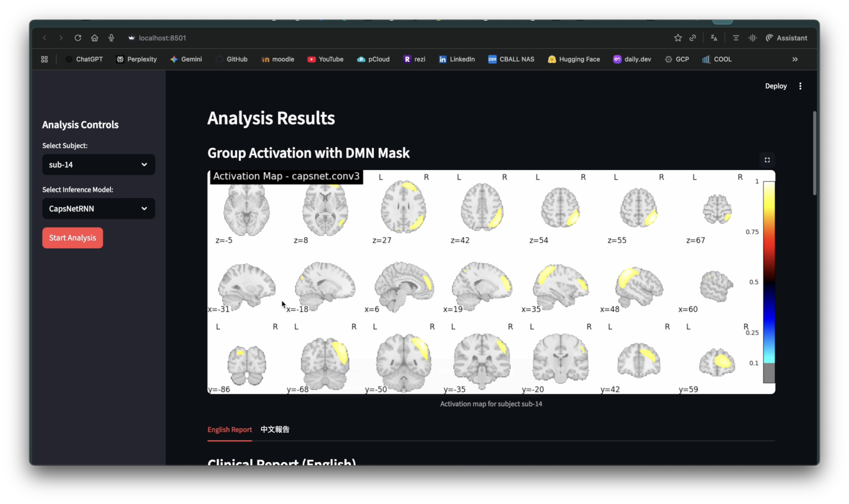Open the translate page icon

coord(714,38)
